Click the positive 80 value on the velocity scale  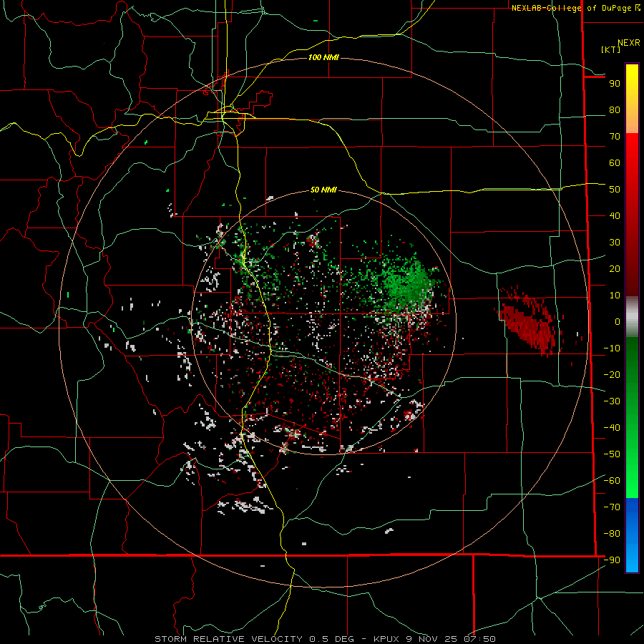pyautogui.click(x=615, y=110)
